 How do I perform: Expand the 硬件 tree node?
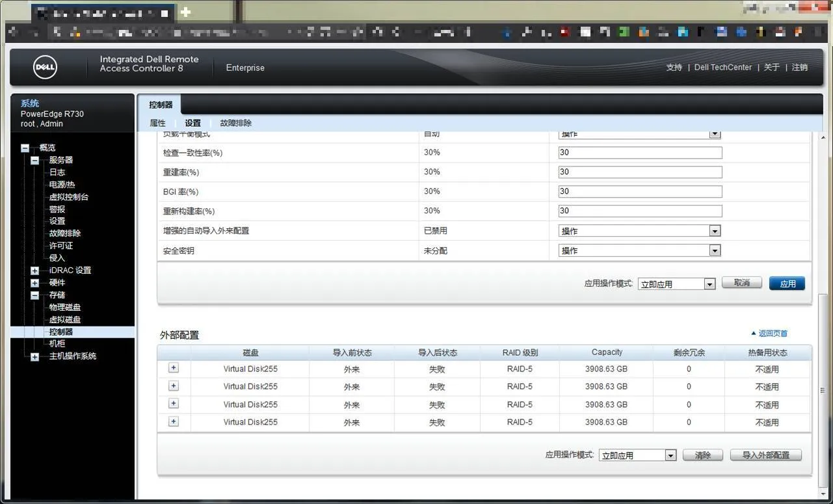coord(34,283)
